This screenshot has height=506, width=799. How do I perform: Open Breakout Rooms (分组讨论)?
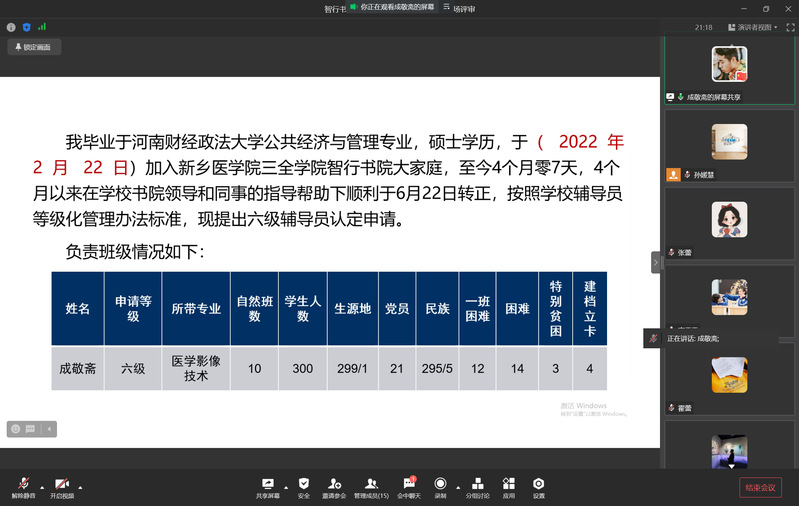tap(476, 486)
